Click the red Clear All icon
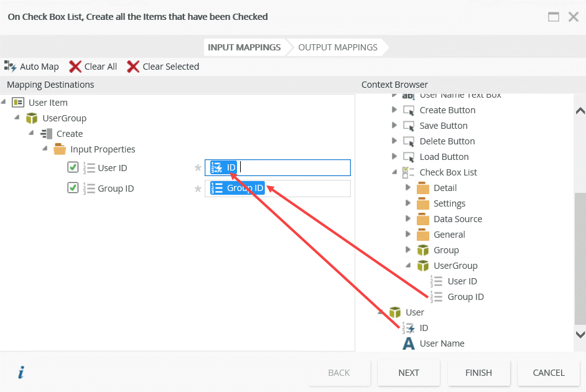The width and height of the screenshot is (586, 392). coord(75,66)
